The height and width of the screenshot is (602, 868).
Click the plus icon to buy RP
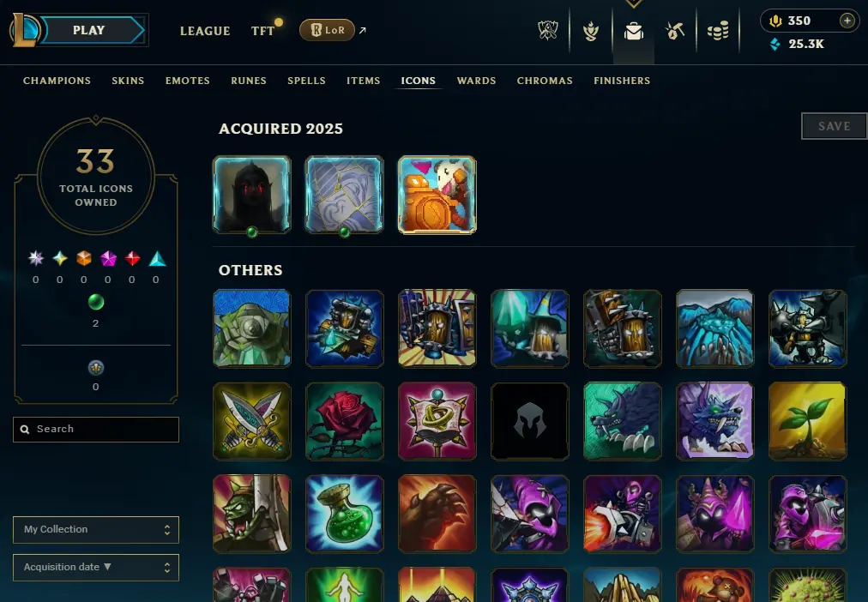pos(847,21)
